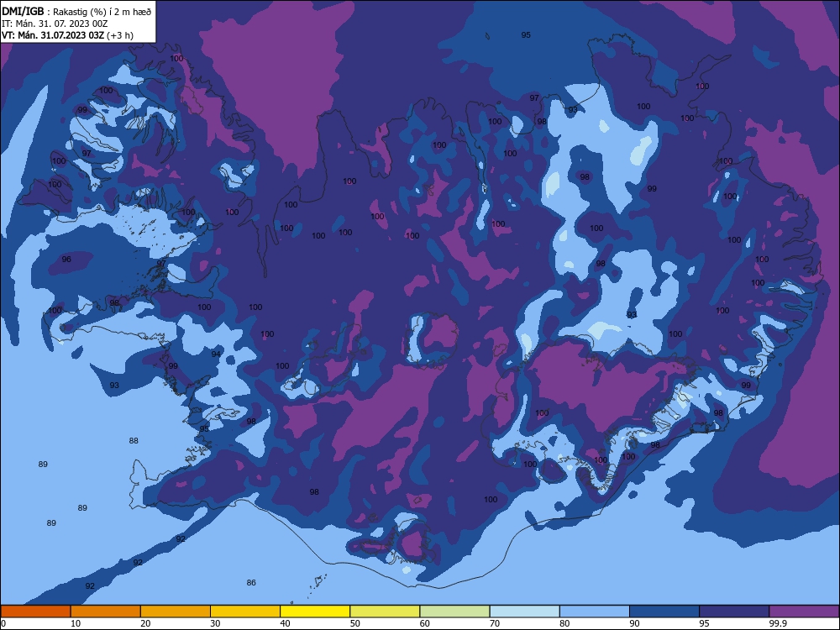Click the humidity value 96 on the map
This screenshot has width=840, height=630.
[x=66, y=259]
